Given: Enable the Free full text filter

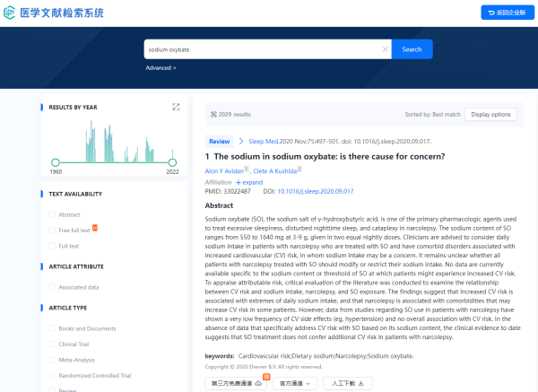Looking at the screenshot, I should [x=52, y=231].
